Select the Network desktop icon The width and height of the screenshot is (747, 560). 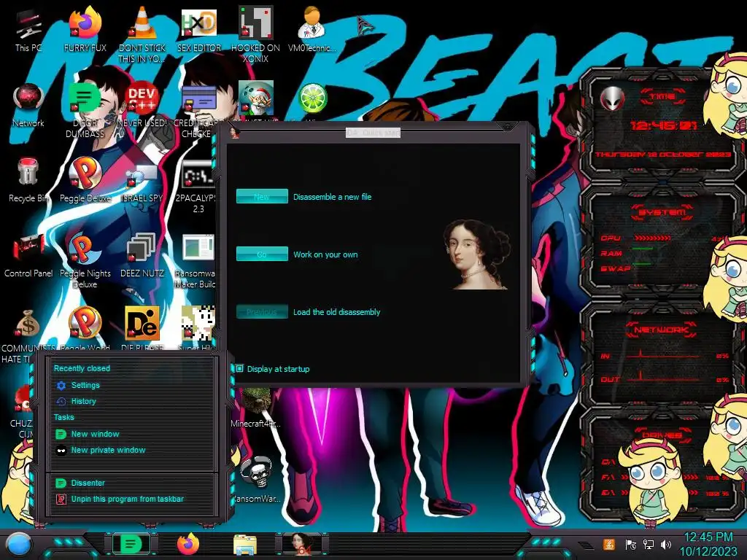point(28,105)
